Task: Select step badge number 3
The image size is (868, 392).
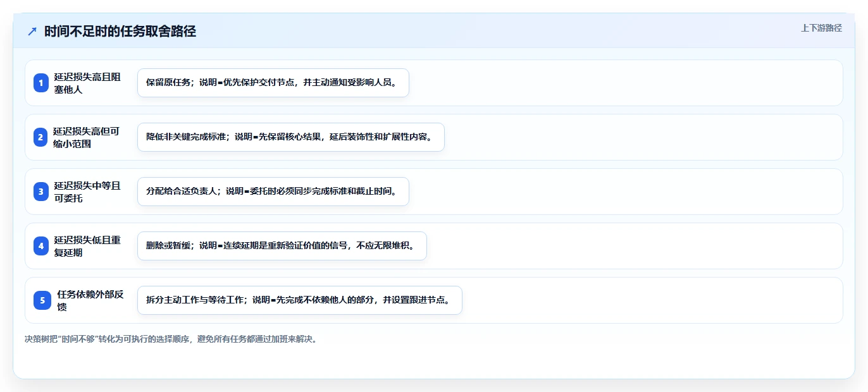Action: coord(41,192)
